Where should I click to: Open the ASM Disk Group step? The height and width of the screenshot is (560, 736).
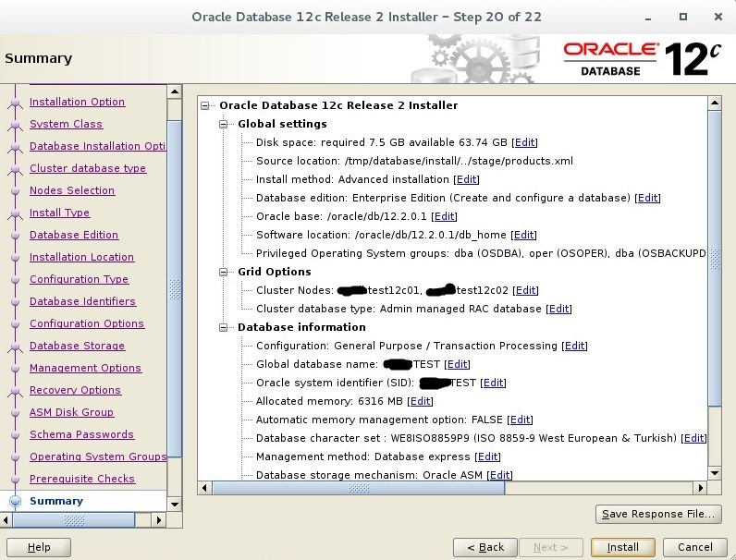click(71, 412)
